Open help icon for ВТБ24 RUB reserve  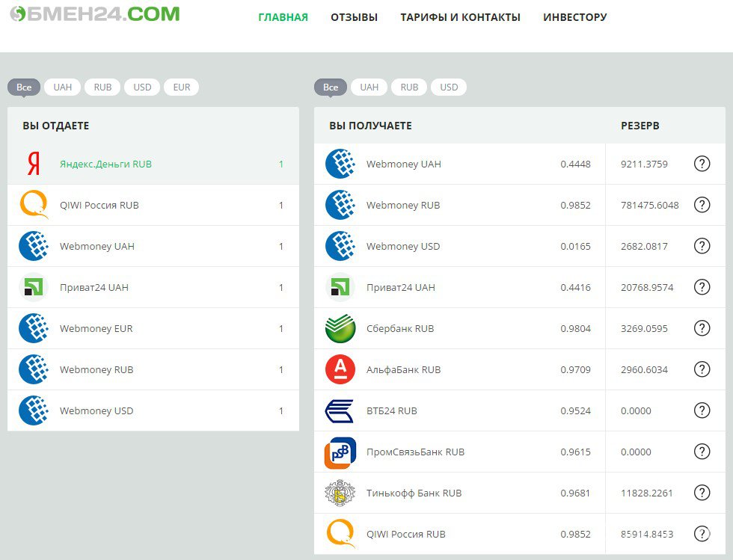tap(702, 410)
